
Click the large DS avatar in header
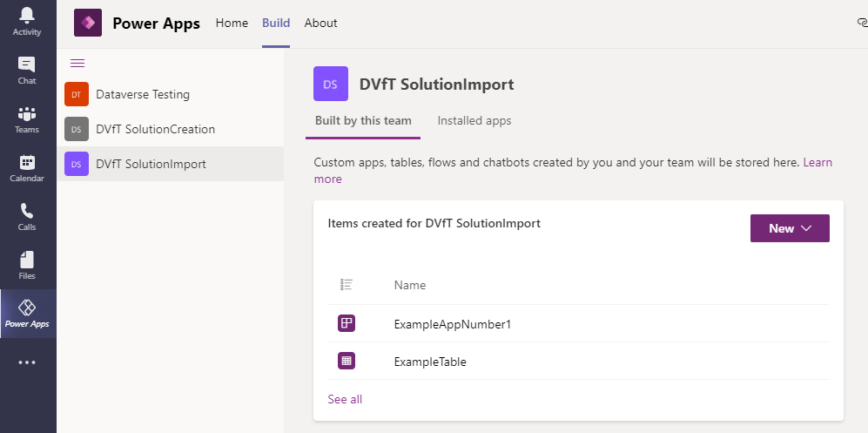(x=331, y=84)
